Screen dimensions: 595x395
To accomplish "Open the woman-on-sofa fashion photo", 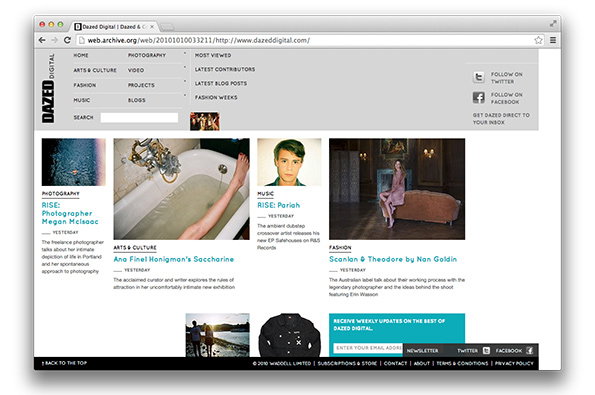I will point(397,189).
